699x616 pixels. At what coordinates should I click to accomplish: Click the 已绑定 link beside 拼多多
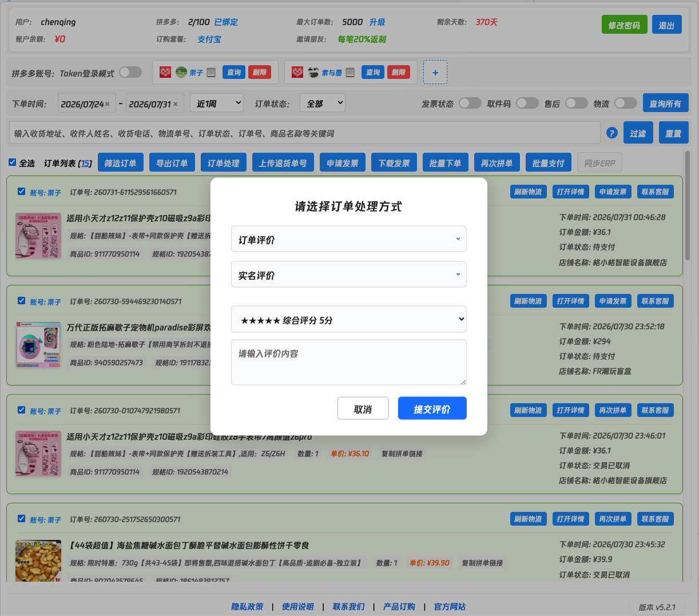click(226, 22)
